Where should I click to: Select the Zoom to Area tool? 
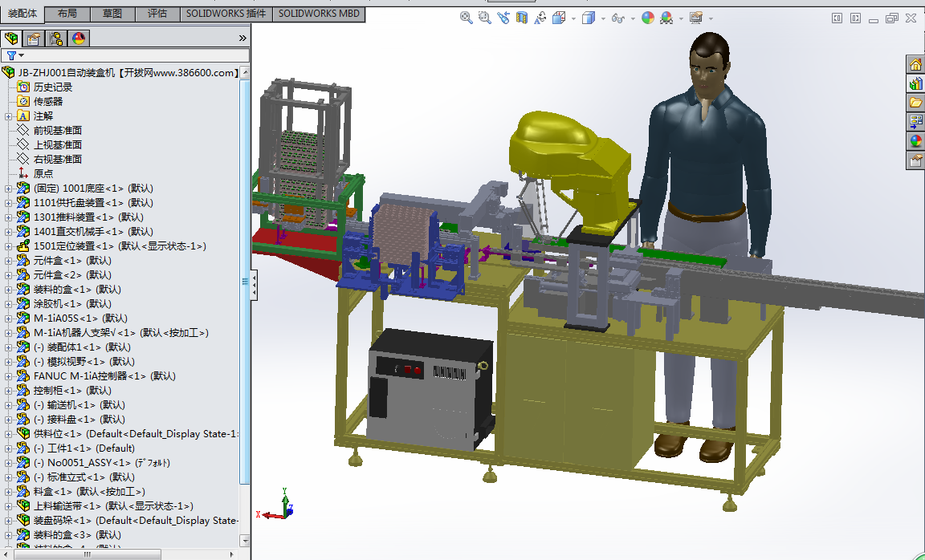pyautogui.click(x=484, y=18)
